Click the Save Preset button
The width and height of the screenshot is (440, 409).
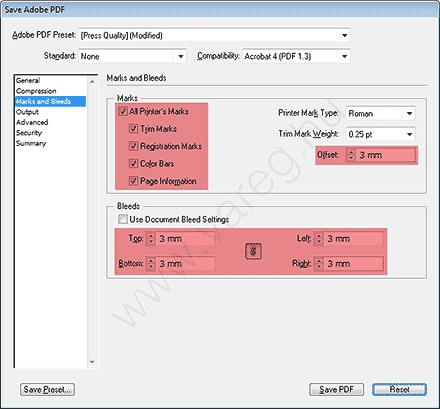(47, 389)
